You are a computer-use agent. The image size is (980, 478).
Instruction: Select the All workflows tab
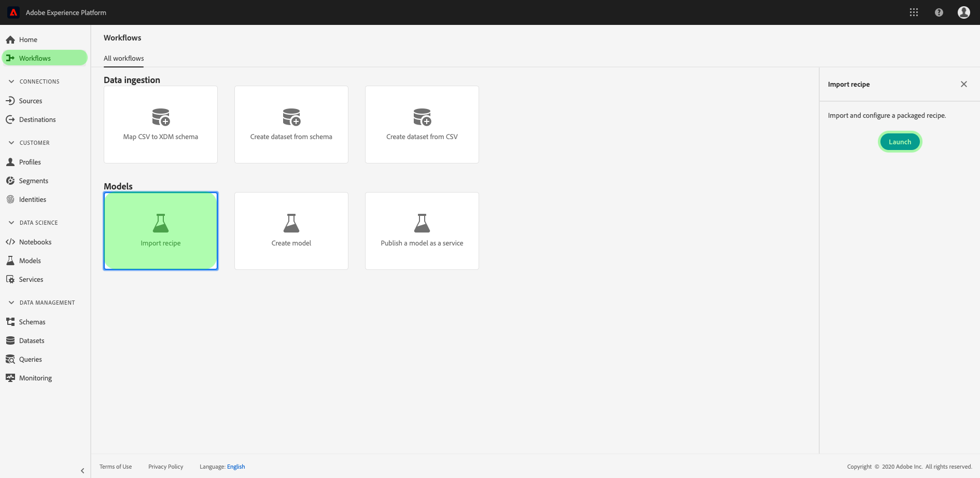pyautogui.click(x=124, y=59)
